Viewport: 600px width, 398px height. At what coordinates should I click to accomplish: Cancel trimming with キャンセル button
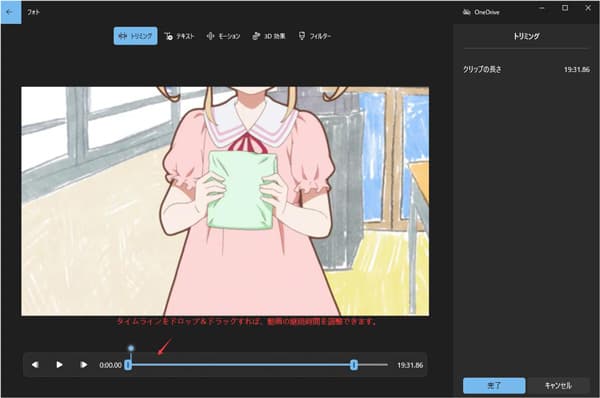point(558,385)
